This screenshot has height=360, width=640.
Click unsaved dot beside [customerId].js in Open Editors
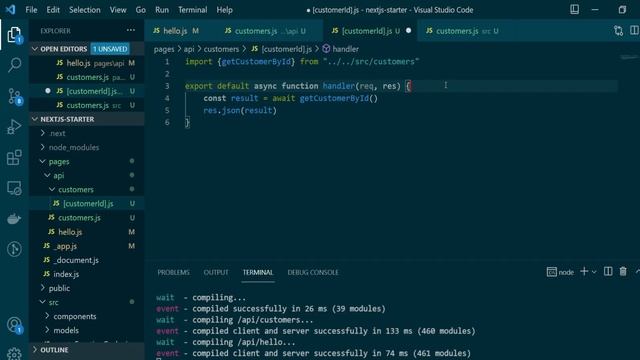click(x=48, y=91)
